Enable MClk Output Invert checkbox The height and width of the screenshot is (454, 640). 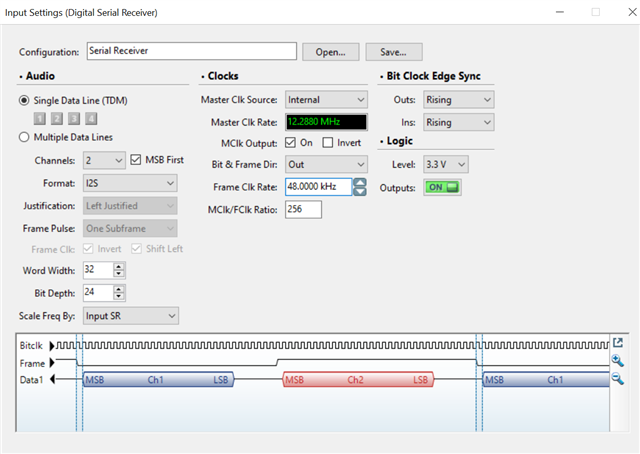tap(327, 142)
